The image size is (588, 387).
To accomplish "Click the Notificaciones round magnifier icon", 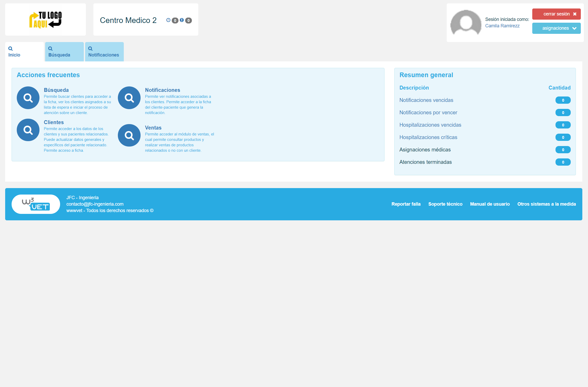I will 129,98.
